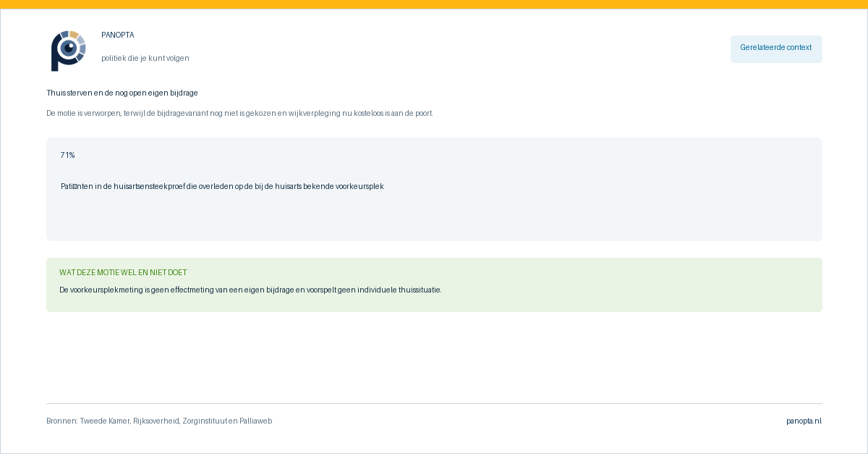868x454 pixels.
Task: Click the subtitle about de motie is verworpen
Action: click(x=239, y=113)
